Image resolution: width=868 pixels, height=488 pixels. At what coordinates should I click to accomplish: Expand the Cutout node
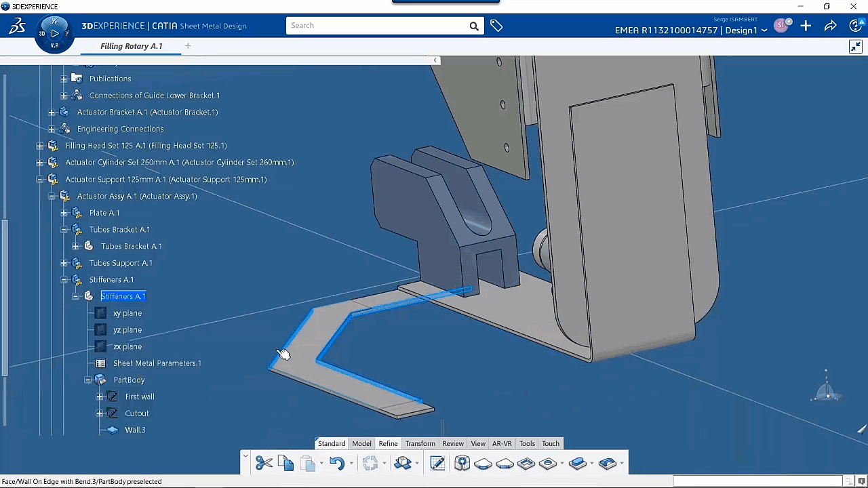click(x=100, y=413)
